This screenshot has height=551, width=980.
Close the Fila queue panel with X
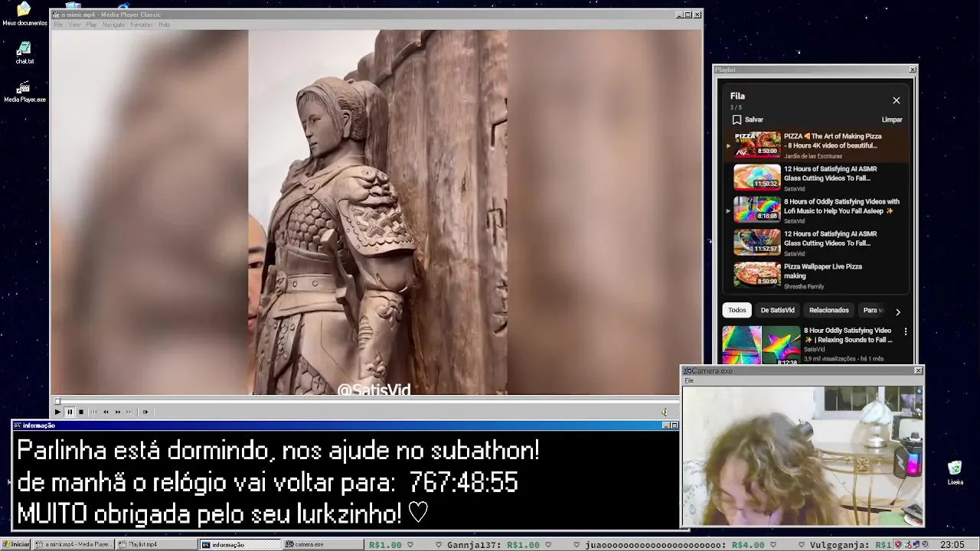pyautogui.click(x=897, y=100)
